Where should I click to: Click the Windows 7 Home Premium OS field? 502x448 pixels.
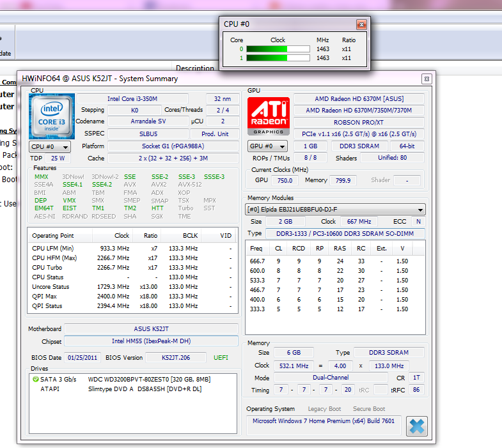tap(324, 424)
